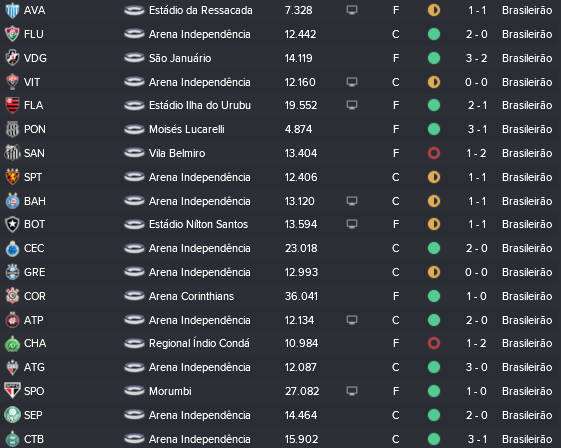Click the São Paulo SPO club badge
561x448 pixels.
13,391
